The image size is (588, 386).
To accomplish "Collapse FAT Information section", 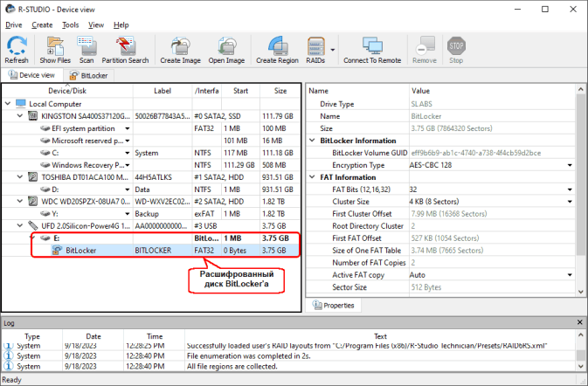I will (x=312, y=177).
